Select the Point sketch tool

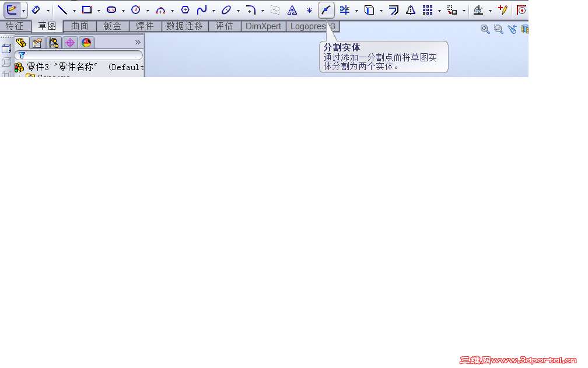309,10
